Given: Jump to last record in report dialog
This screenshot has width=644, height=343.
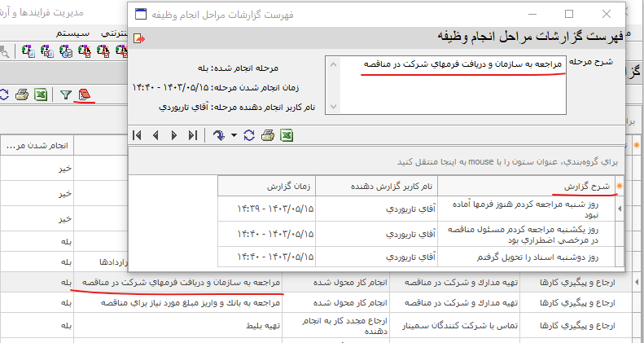Looking at the screenshot, I should (192, 135).
